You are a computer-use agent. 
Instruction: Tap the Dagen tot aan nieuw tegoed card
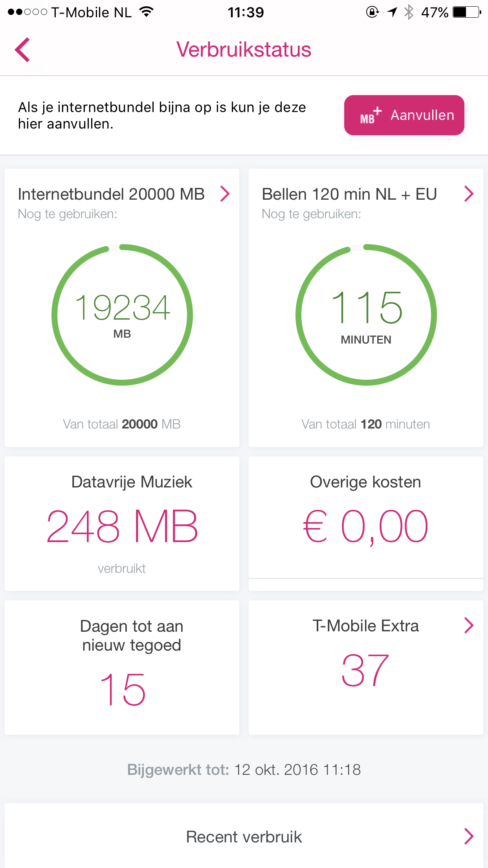122,667
